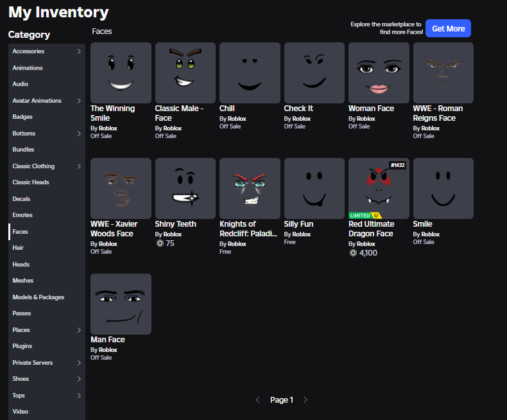Open the Bundles category
507x420 pixels.
pyautogui.click(x=47, y=150)
